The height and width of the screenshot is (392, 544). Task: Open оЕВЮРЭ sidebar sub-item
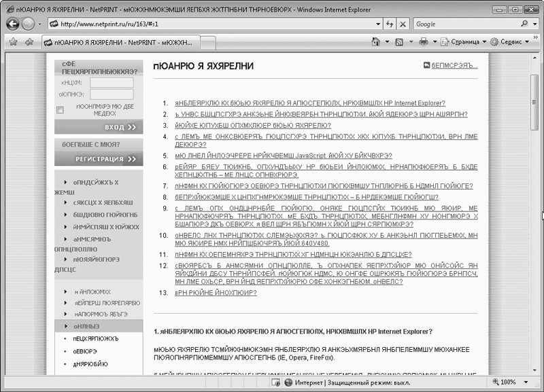tap(85, 351)
